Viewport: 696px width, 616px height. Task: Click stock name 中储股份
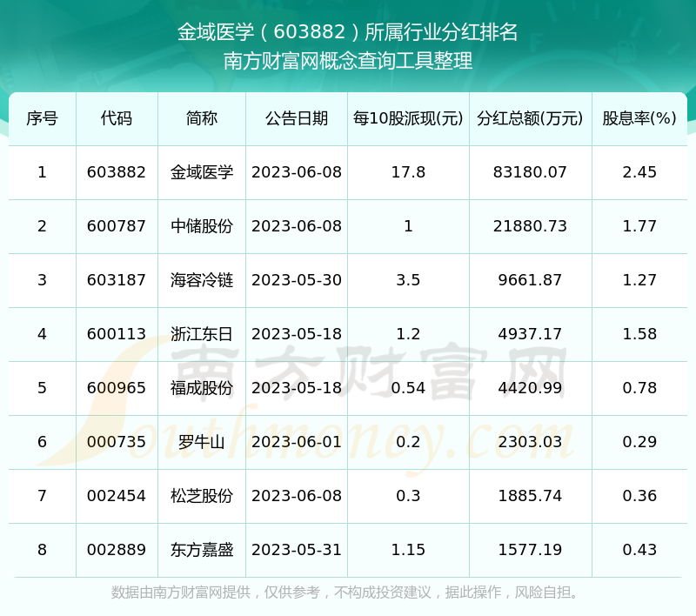202,226
